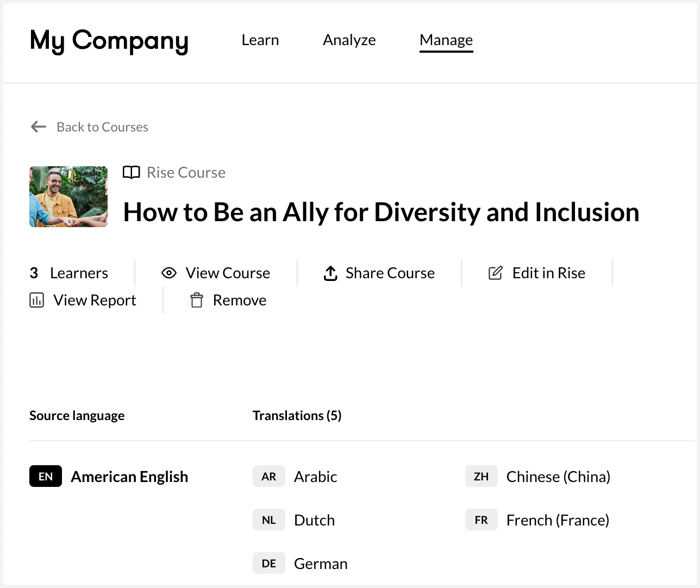Click the Rise Course book icon
The height and width of the screenshot is (588, 700).
132,172
